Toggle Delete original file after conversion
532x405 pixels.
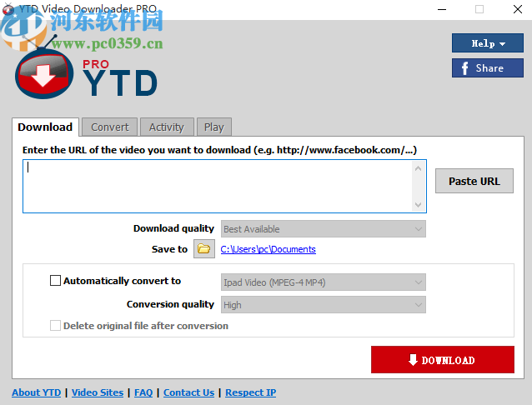coord(55,326)
